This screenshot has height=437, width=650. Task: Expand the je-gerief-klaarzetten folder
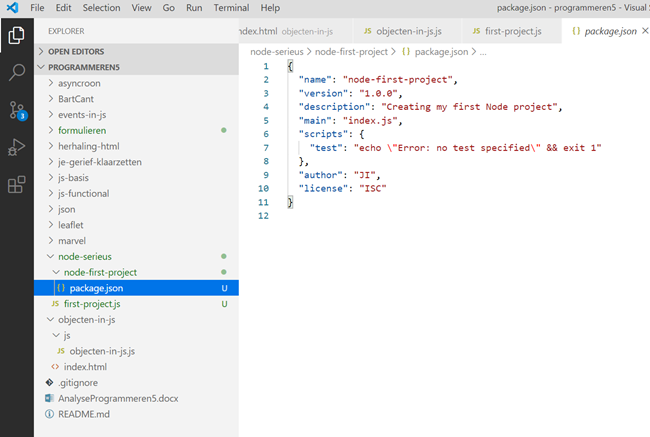click(136, 162)
